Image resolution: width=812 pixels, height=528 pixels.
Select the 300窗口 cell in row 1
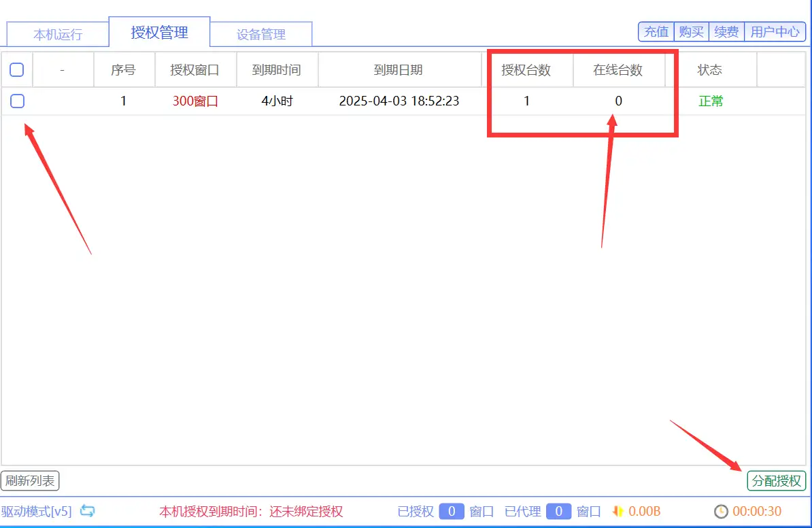click(195, 101)
